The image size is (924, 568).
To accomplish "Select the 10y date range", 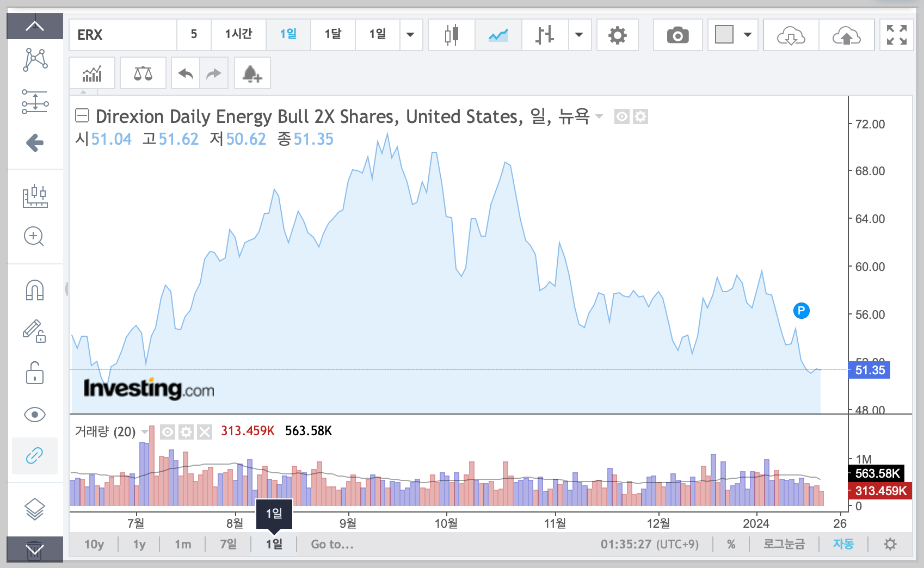I will pyautogui.click(x=94, y=544).
